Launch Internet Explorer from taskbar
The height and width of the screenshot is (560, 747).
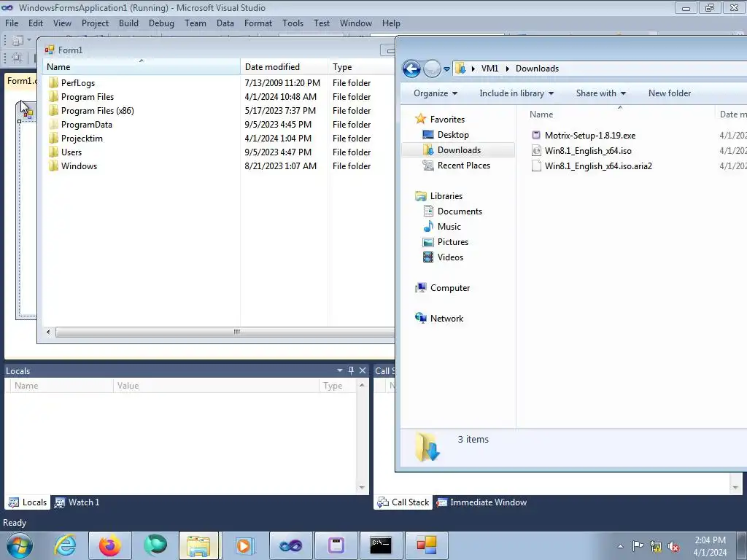point(65,545)
